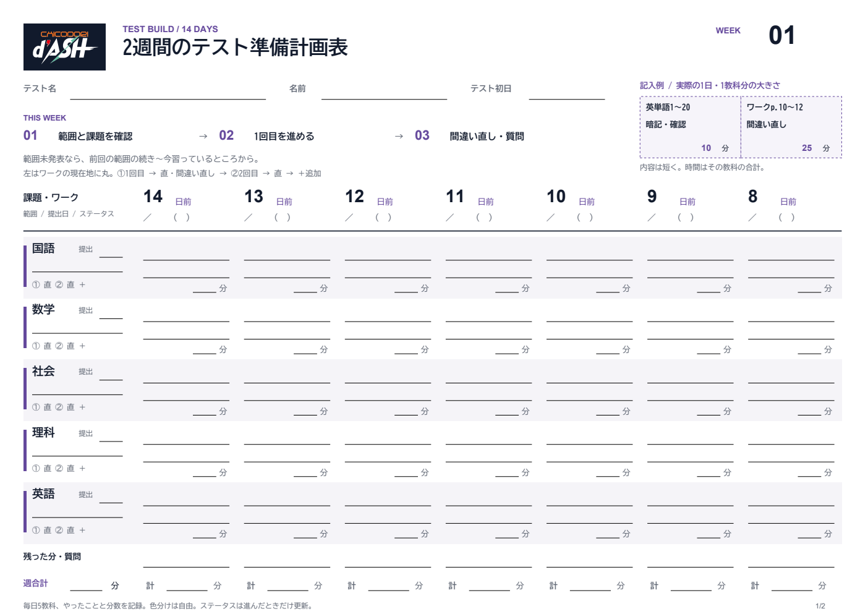This screenshot has width=868, height=614.
Task: Click the page number 1/2
Action: (820, 606)
